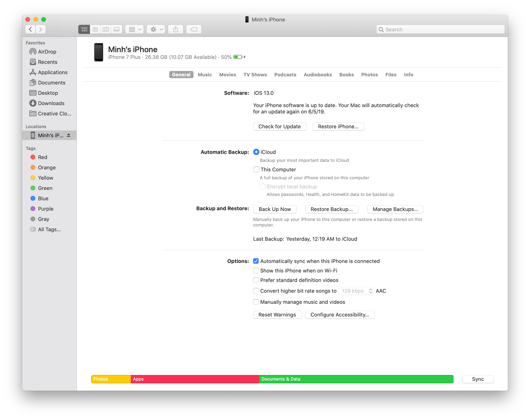This screenshot has height=420, width=530.
Task: Click the Sync button
Action: (x=478, y=379)
